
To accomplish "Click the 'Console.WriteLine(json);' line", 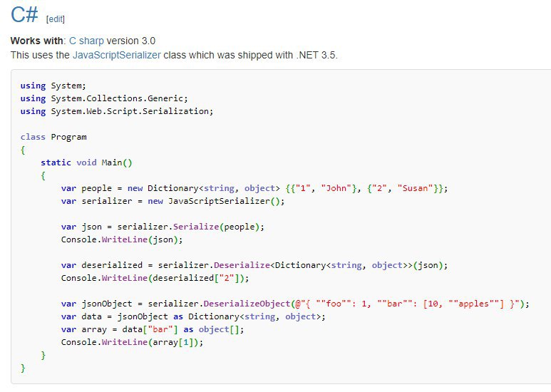I will coord(122,239).
